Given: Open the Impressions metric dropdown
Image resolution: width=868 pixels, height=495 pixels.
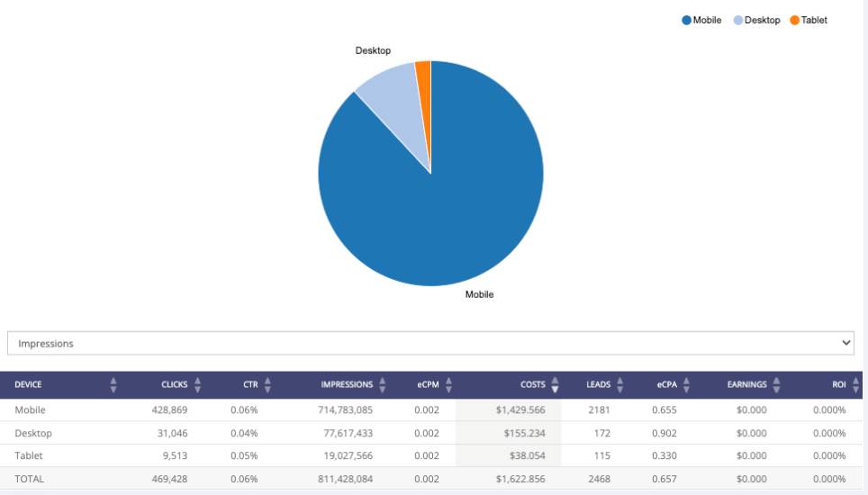Looking at the screenshot, I should (430, 343).
